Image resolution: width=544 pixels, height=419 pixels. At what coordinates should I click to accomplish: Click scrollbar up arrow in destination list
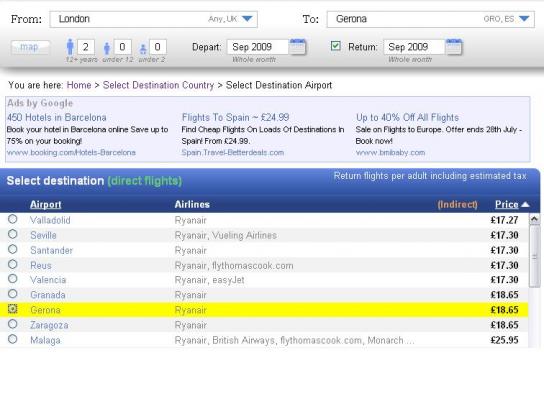[534, 219]
